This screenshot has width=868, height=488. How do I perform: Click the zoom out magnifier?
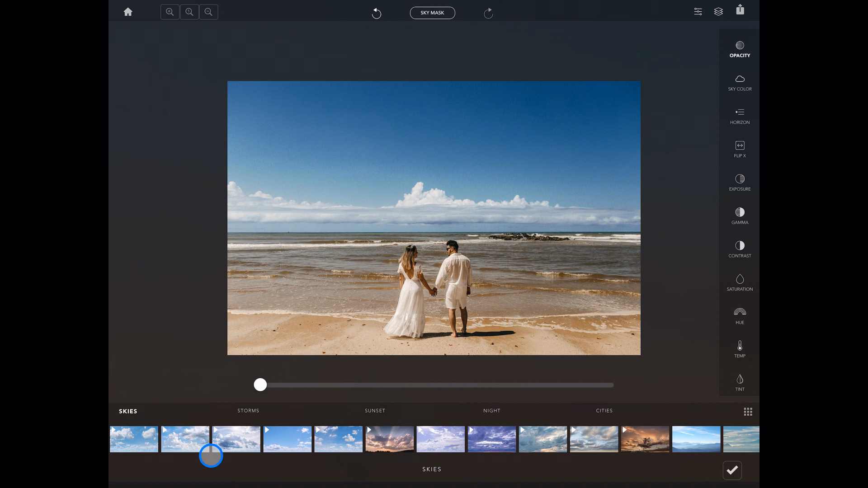[x=208, y=12]
